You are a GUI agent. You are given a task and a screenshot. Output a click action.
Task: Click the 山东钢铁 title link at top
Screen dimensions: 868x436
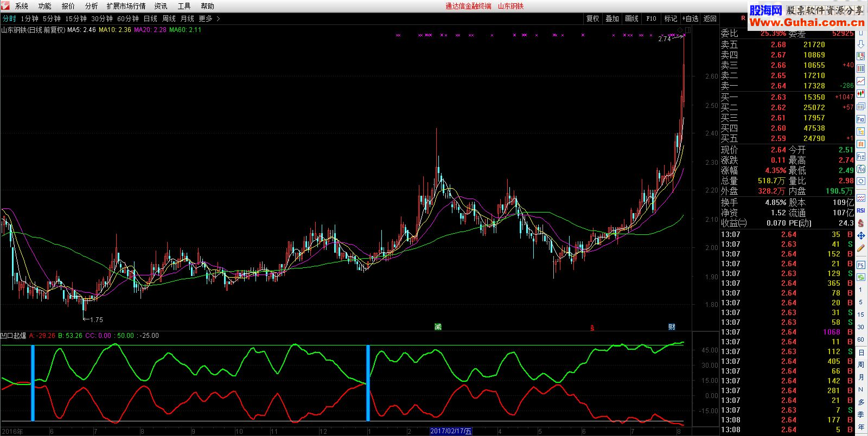point(510,6)
